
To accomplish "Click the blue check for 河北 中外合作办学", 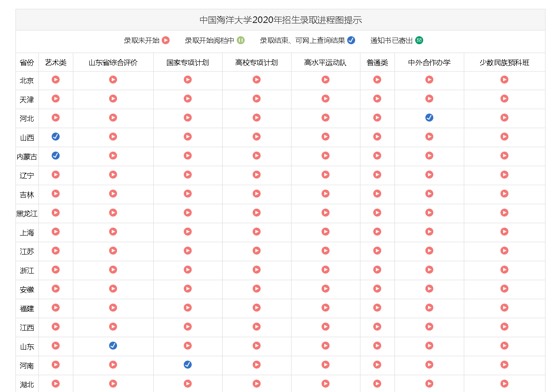I will 429,118.
